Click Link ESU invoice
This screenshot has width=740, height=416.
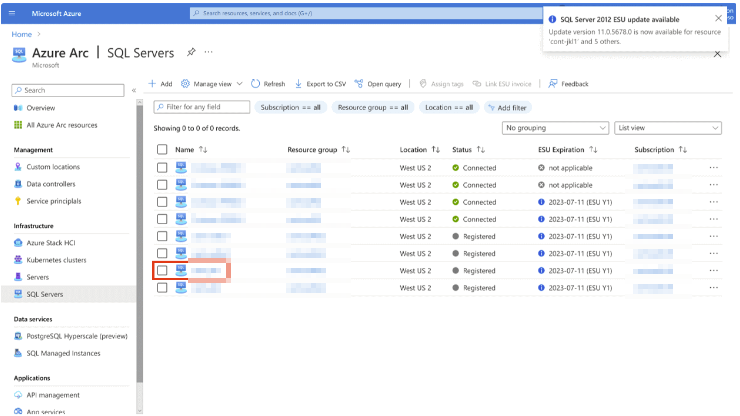[502, 84]
